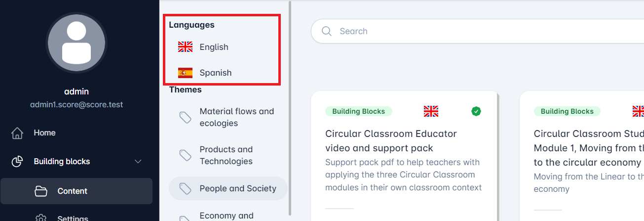Open Circular Classroom Educator video card title

[391, 140]
